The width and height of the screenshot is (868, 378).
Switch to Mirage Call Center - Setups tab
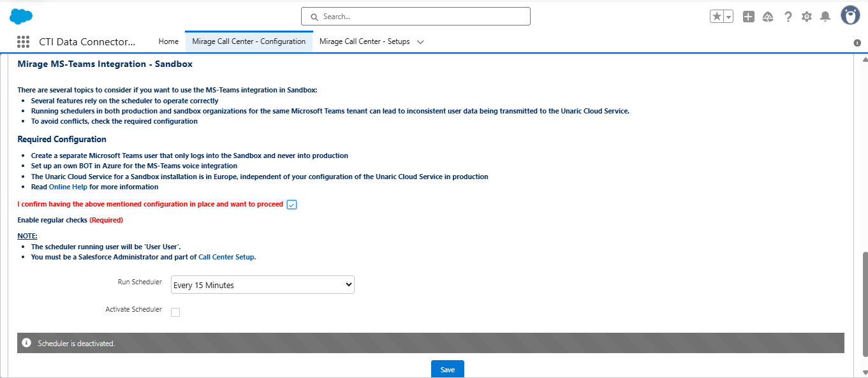[364, 41]
